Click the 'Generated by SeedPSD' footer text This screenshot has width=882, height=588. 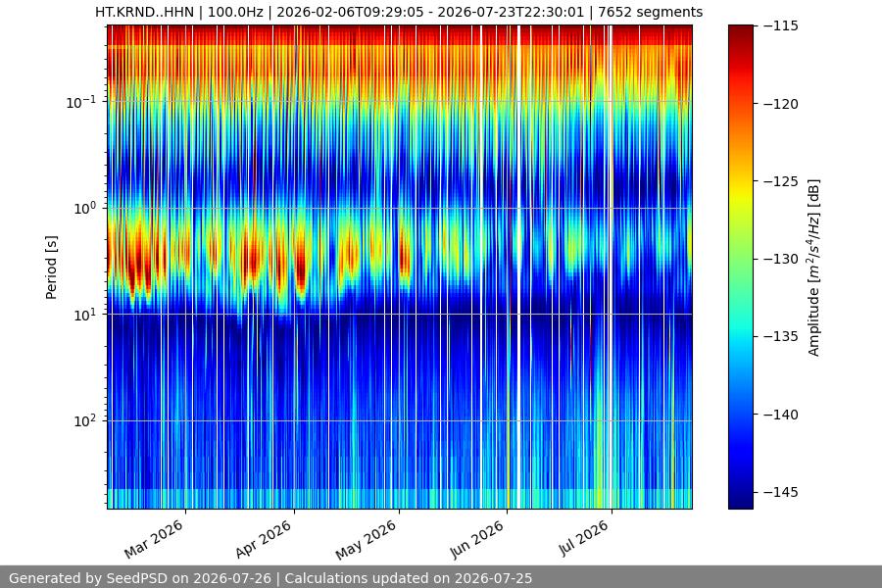tap(270, 578)
